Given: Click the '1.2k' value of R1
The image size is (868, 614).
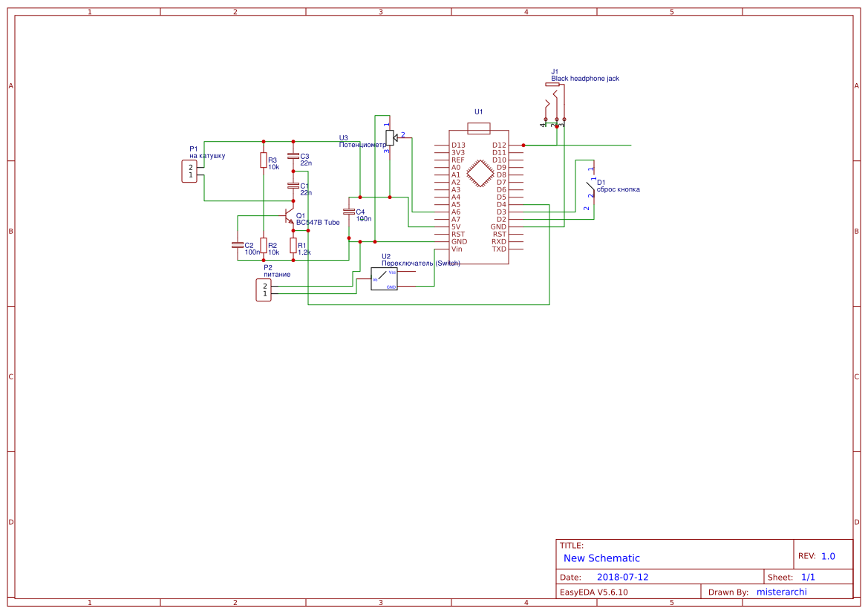Looking at the screenshot, I should pyautogui.click(x=304, y=252).
